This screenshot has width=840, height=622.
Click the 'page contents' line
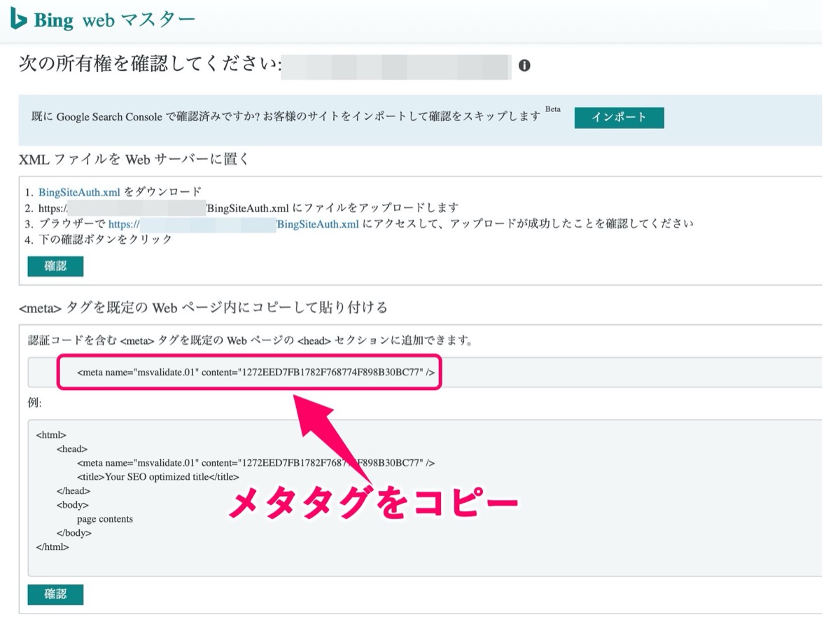[105, 519]
